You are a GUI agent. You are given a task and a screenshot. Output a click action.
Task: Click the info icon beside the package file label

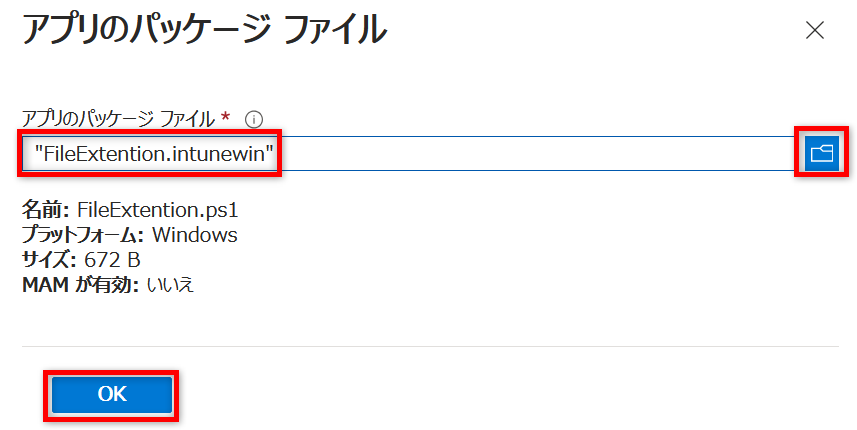(x=254, y=119)
